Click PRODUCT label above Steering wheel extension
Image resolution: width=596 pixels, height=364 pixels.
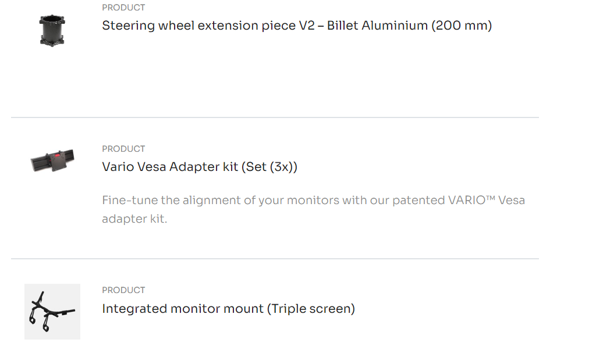[123, 8]
